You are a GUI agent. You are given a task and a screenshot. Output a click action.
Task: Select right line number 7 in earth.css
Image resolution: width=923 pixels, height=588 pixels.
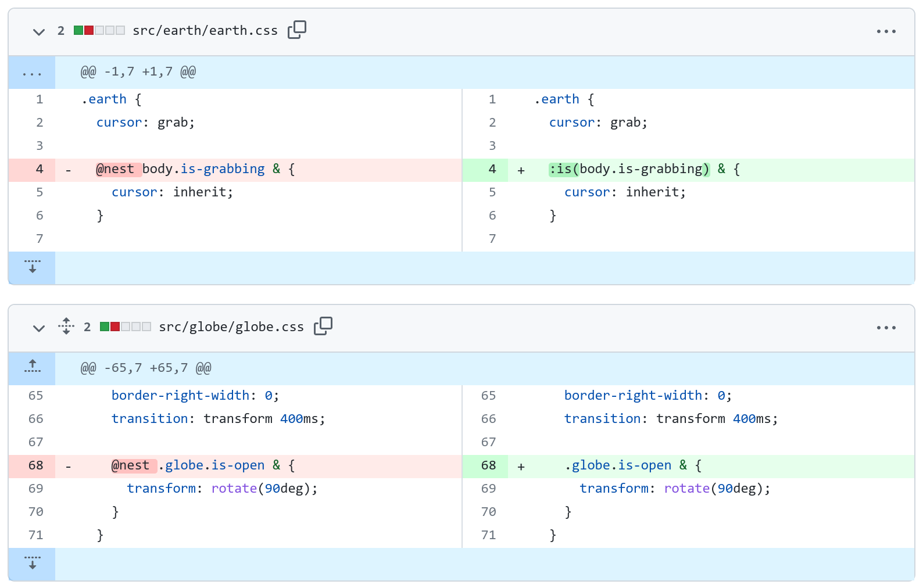click(485, 239)
